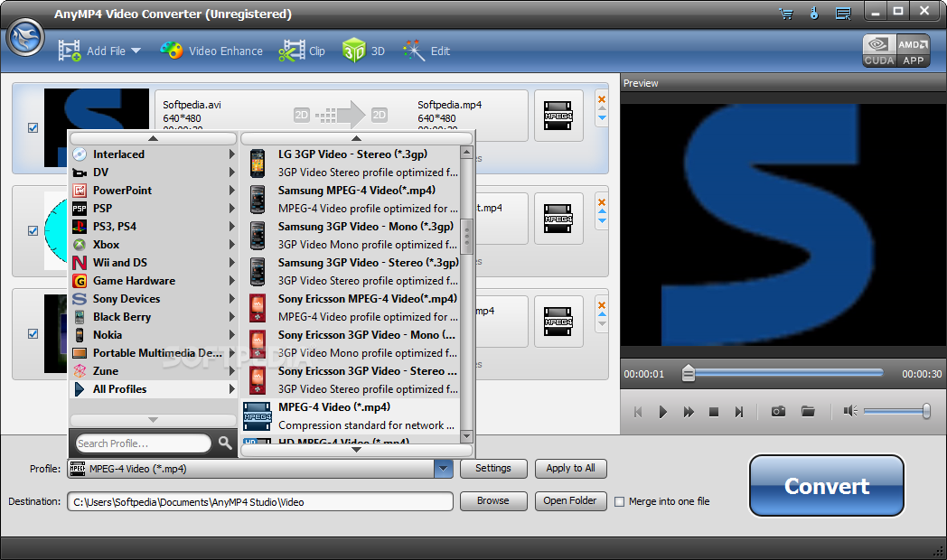Jump to the next frame button
Image resolution: width=947 pixels, height=560 pixels.
pyautogui.click(x=738, y=412)
